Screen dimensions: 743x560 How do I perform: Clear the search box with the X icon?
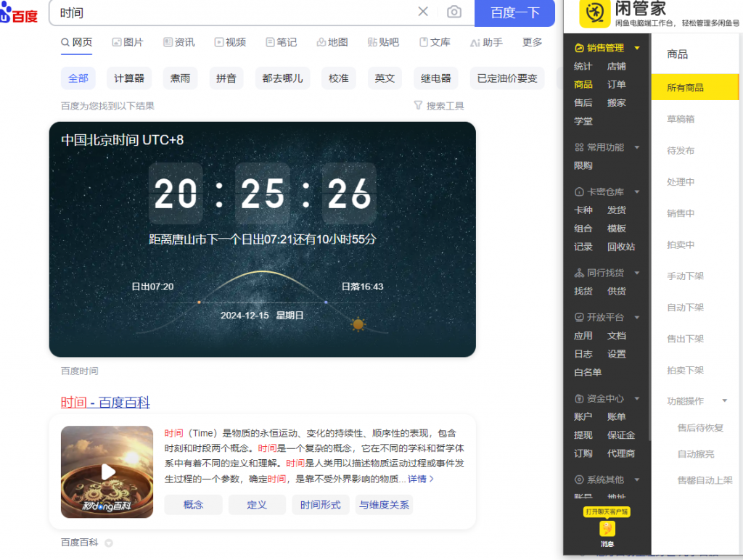tap(423, 12)
